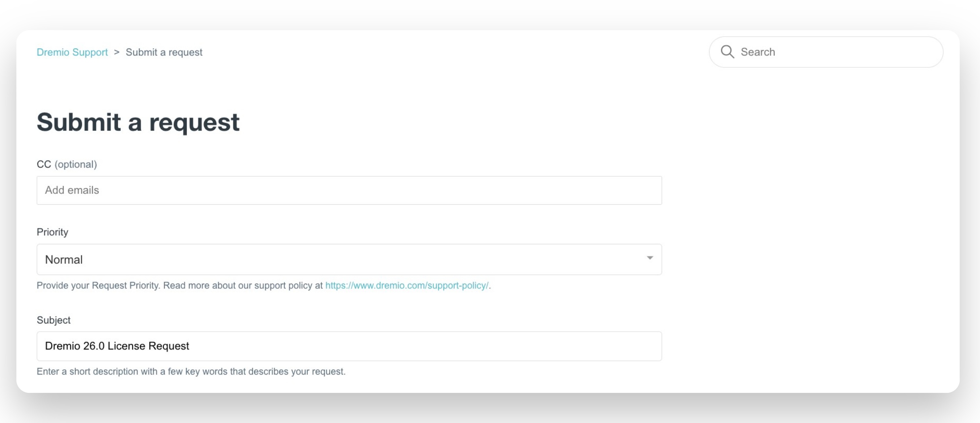Click the 'Provide your Request Priority' hint
Image resolution: width=980 pixels, height=423 pixels.
point(98,286)
